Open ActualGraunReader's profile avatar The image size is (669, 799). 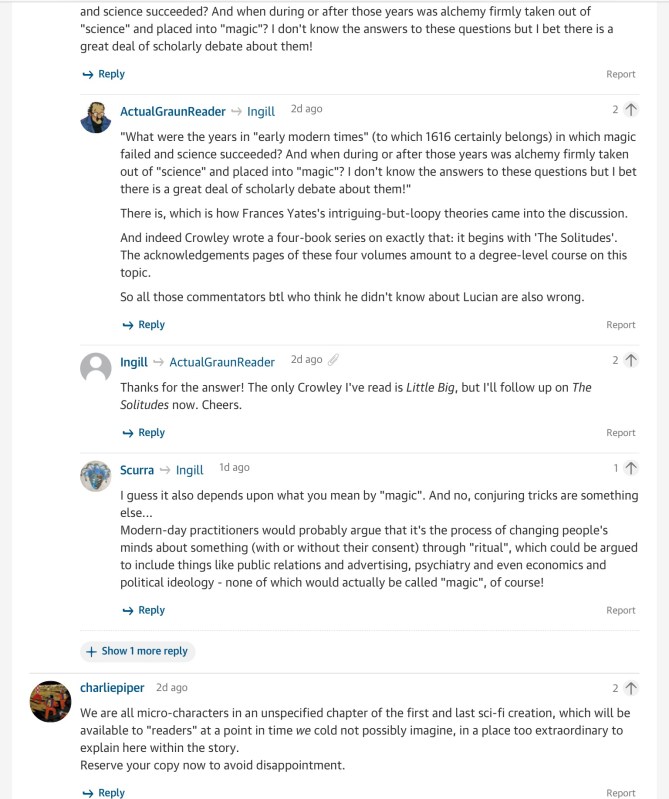click(96, 117)
